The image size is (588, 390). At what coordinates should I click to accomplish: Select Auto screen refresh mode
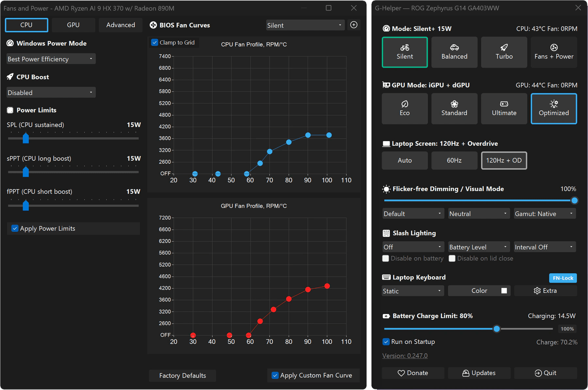pos(405,160)
